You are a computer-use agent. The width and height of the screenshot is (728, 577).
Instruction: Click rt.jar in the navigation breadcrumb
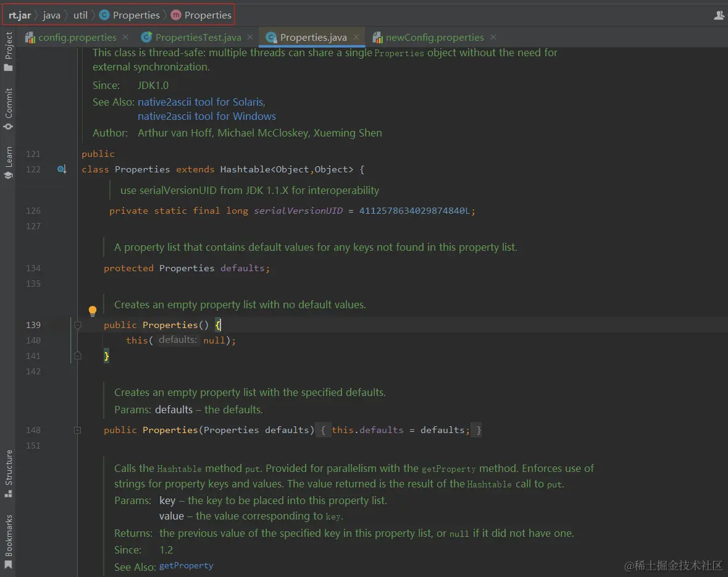(20, 15)
